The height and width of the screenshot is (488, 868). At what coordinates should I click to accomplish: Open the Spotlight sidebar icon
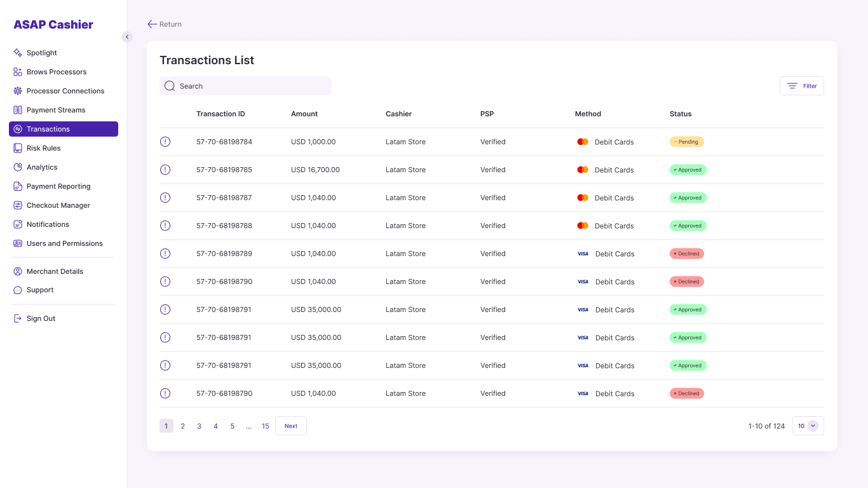point(18,53)
